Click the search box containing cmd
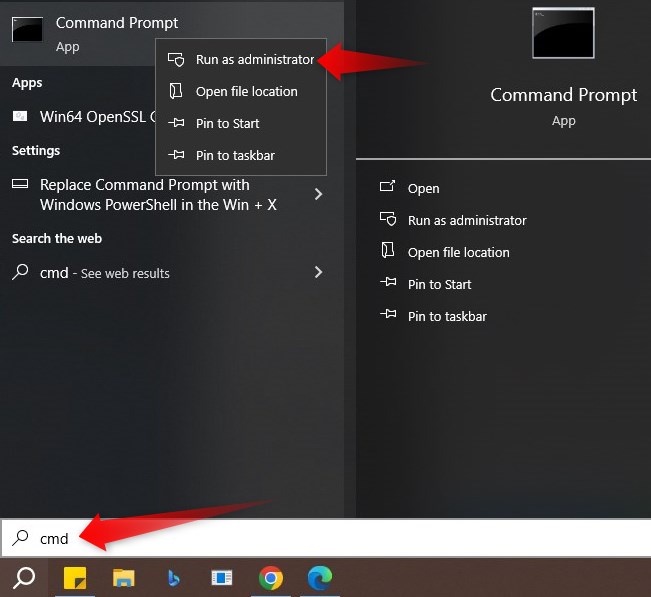This screenshot has width=651, height=597. [x=300, y=538]
